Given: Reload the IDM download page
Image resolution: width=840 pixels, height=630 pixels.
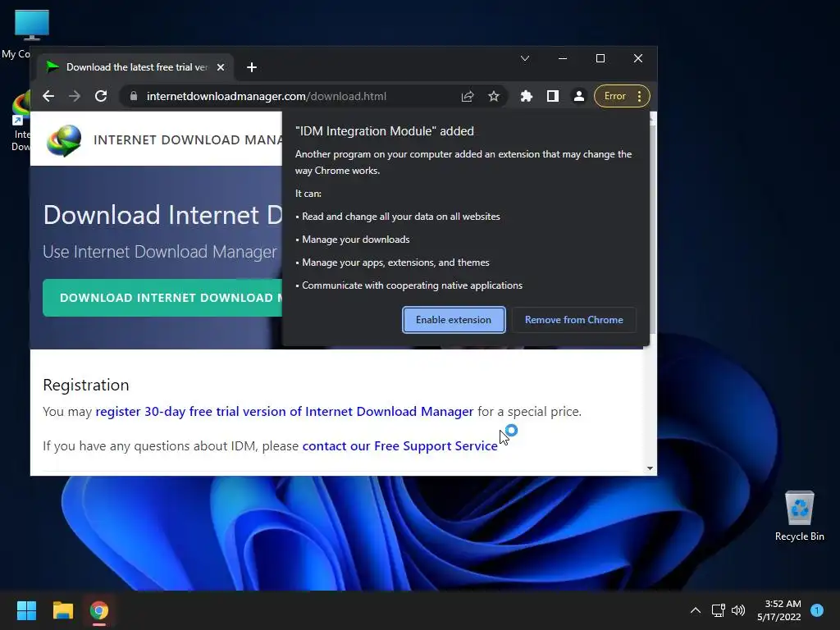Looking at the screenshot, I should coord(101,96).
